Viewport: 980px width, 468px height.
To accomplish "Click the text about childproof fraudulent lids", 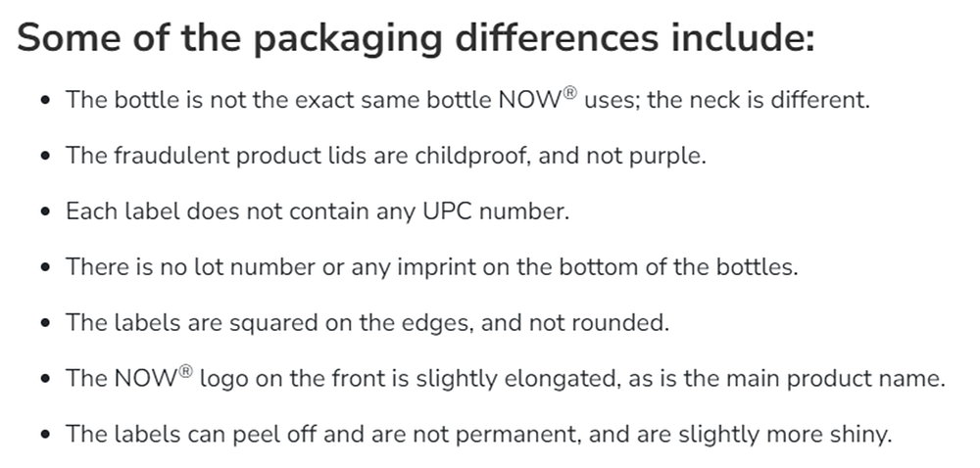I will (x=384, y=156).
